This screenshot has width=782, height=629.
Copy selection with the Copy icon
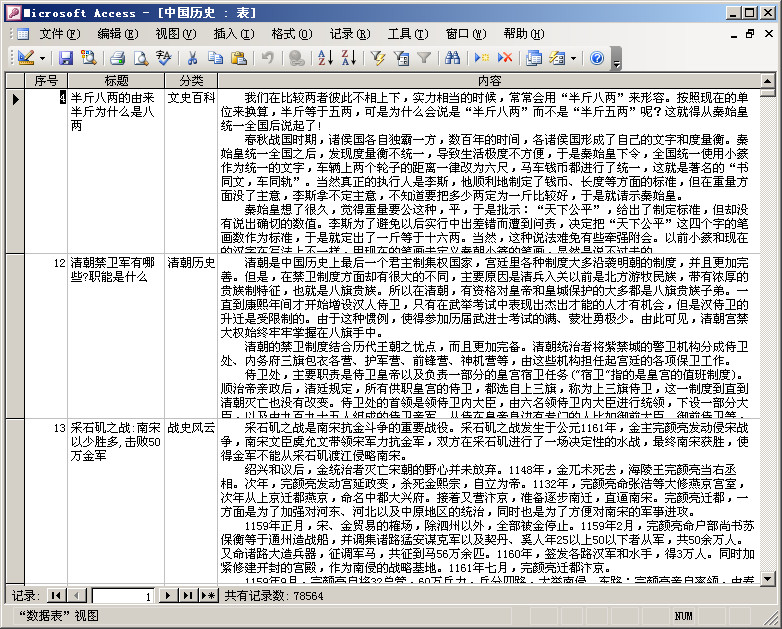(215, 58)
